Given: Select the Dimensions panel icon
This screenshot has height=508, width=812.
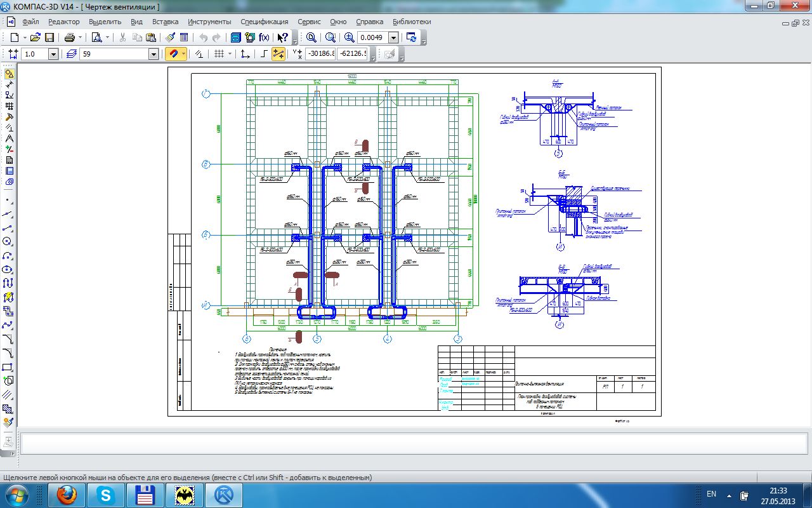Looking at the screenshot, I should pos(9,84).
